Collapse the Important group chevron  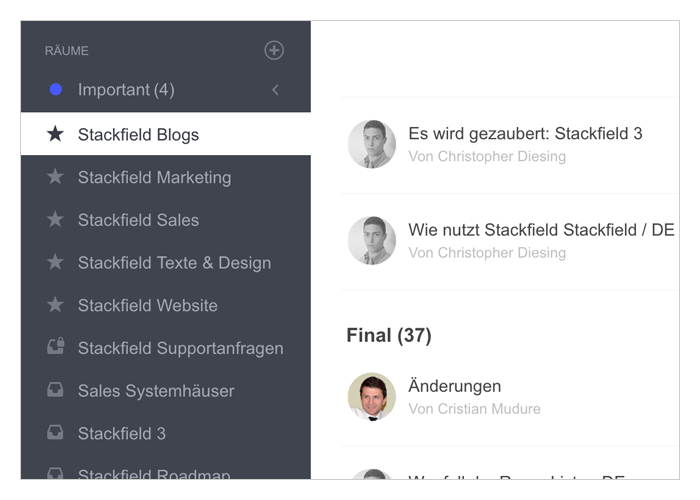pos(275,90)
